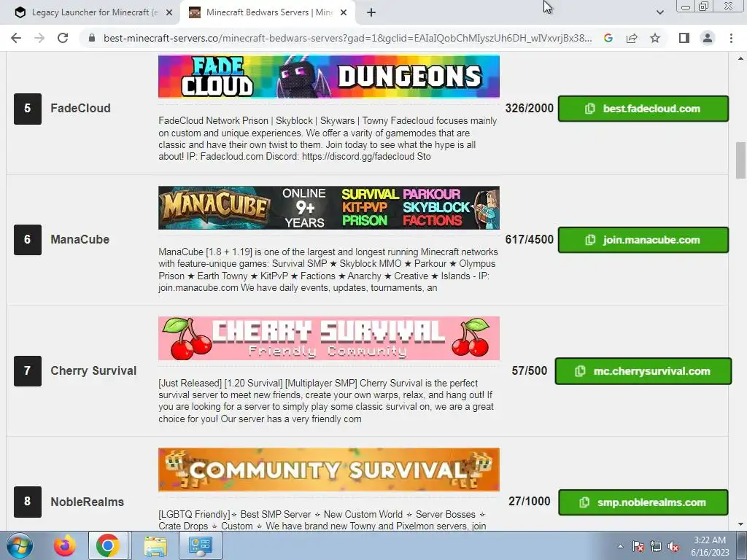Open the Windows Start menu

(19, 545)
